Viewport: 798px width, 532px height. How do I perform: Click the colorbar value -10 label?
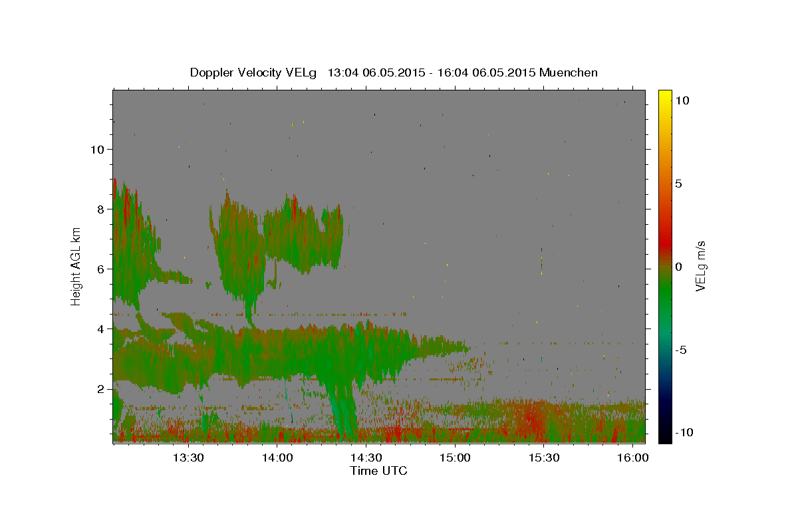click(x=684, y=432)
